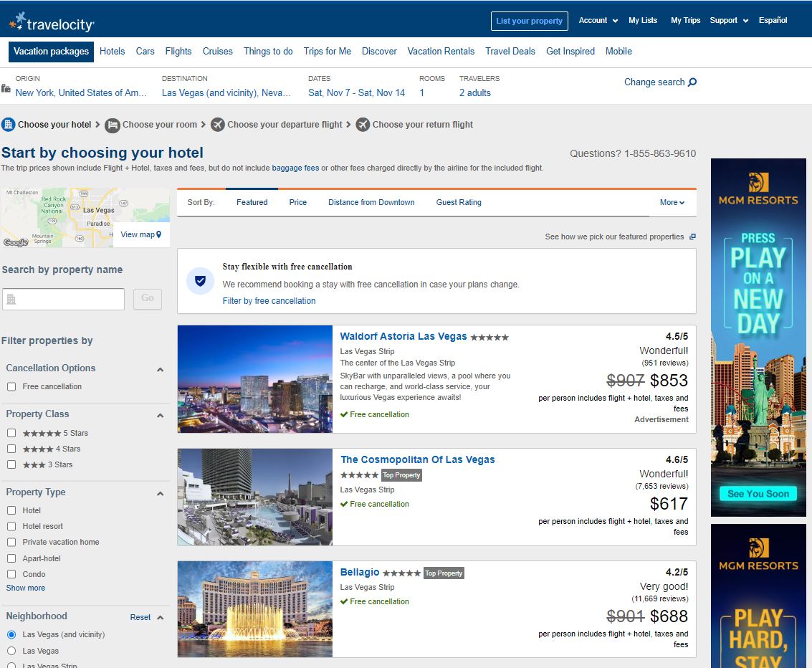Click the Top Property badge on Bellagio
Image resolution: width=812 pixels, height=668 pixels.
[444, 573]
